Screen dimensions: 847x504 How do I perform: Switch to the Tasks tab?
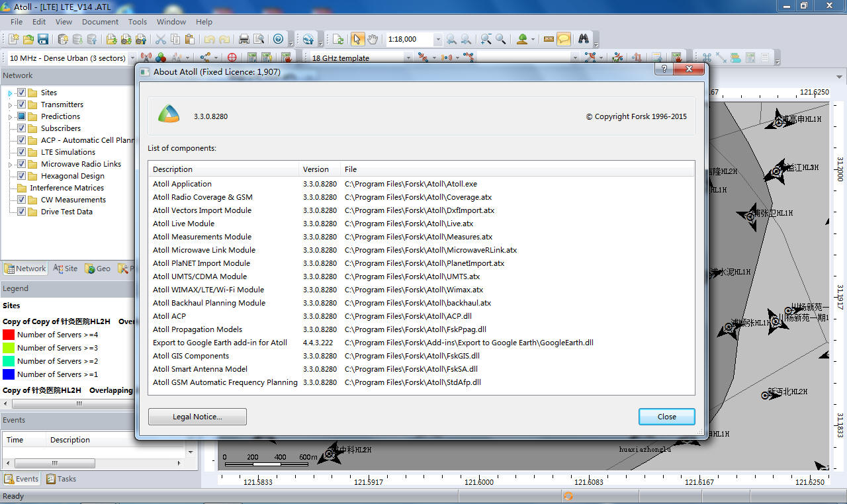tap(61, 479)
